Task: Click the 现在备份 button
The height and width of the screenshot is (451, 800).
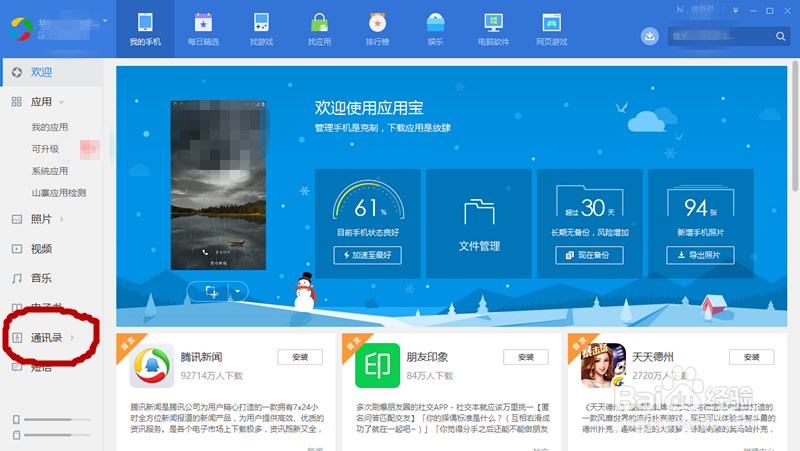Action: (x=589, y=255)
